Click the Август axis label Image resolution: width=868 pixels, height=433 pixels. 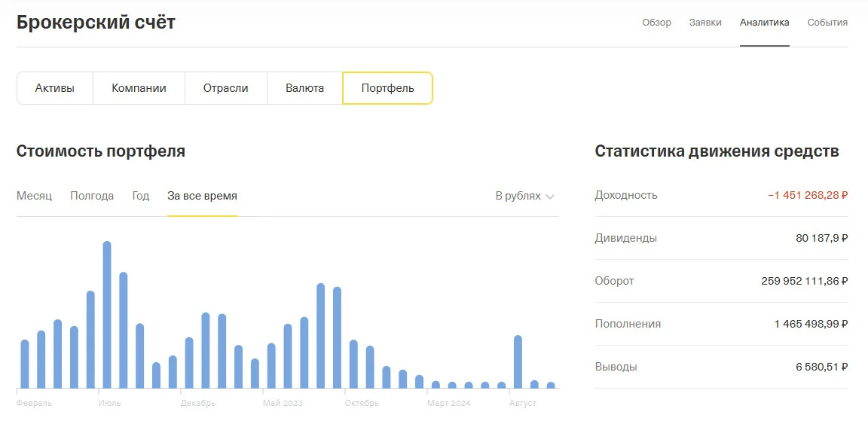[x=523, y=403]
